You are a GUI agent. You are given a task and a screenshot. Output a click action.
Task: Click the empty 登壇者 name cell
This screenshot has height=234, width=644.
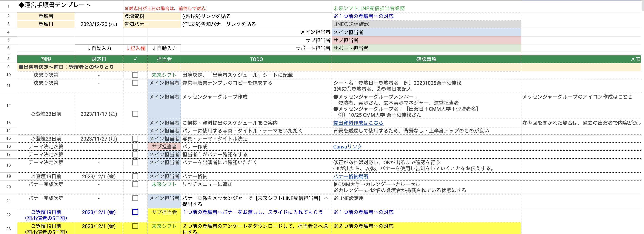(x=99, y=16)
